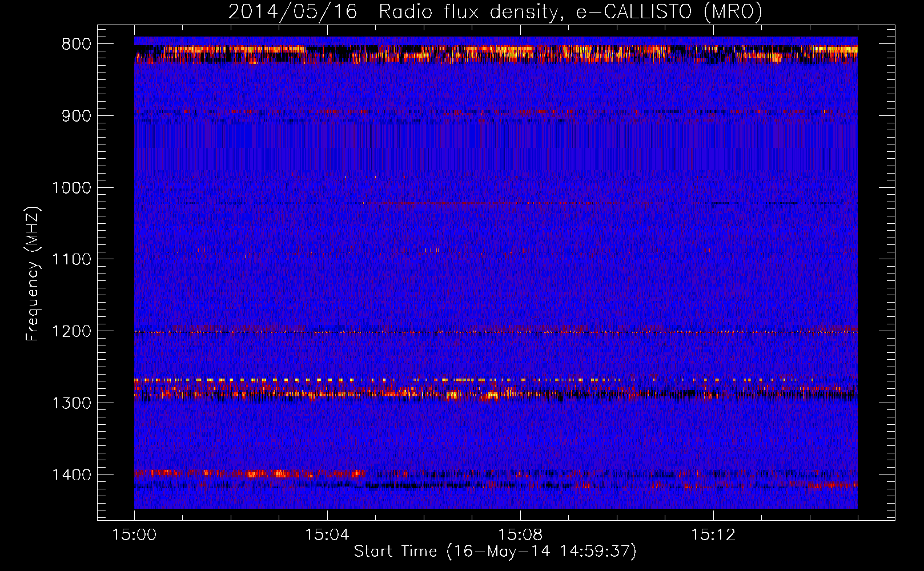The width and height of the screenshot is (924, 571).
Task: Click the 1200 frequency tick label
Action: 71,331
